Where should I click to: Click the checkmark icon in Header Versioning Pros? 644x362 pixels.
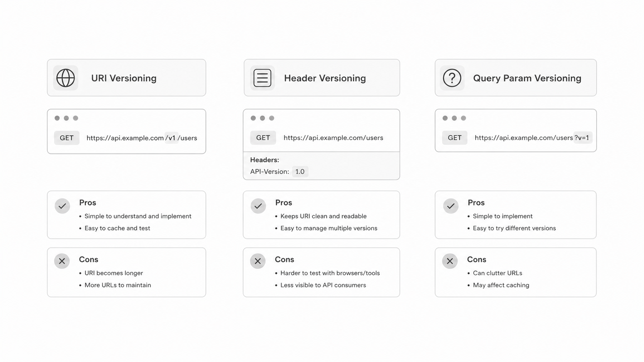(258, 206)
